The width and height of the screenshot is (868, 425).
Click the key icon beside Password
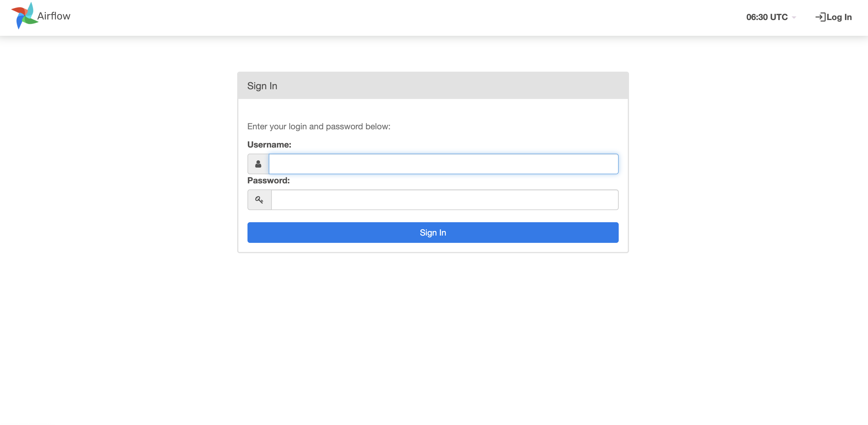coord(259,200)
